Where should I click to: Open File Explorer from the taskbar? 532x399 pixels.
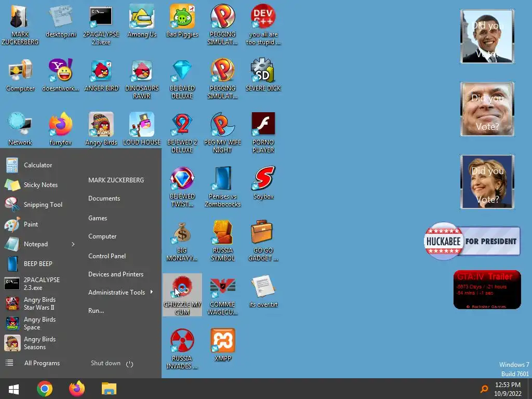coord(109,389)
